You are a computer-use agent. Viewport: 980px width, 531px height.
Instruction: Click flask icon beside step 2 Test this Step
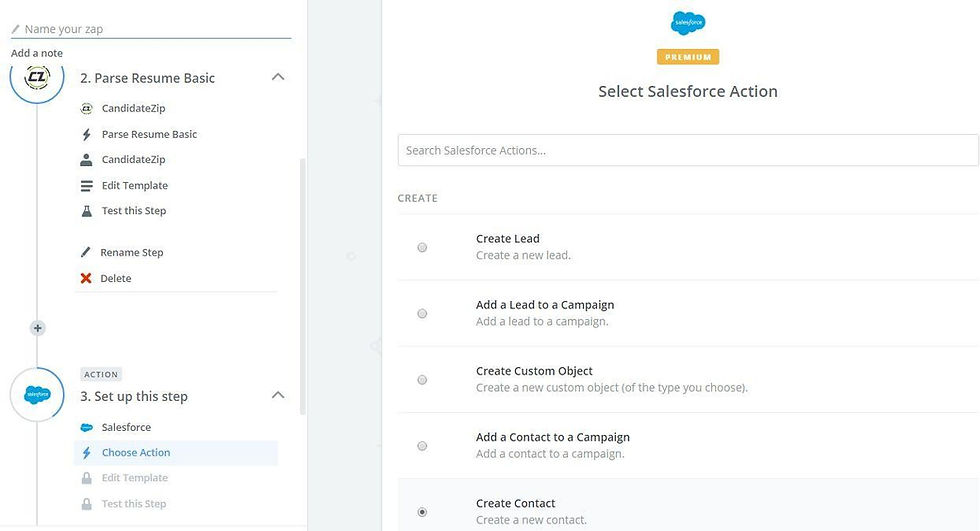pos(86,211)
